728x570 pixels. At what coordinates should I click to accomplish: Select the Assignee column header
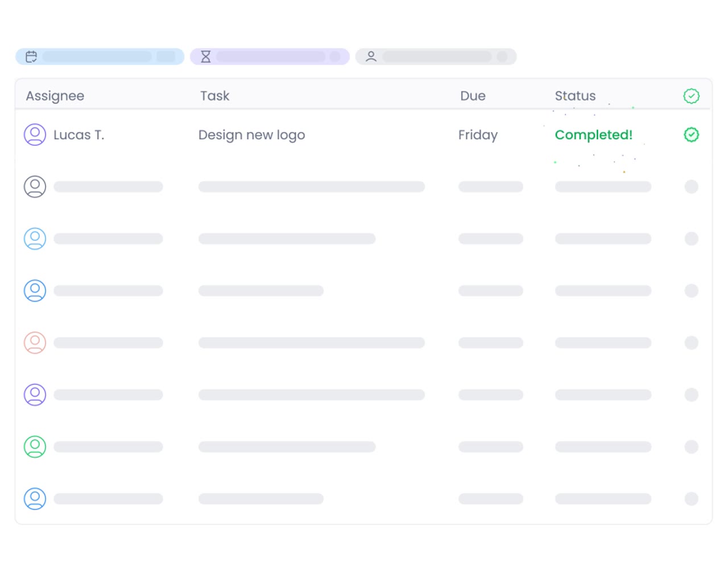(x=55, y=96)
